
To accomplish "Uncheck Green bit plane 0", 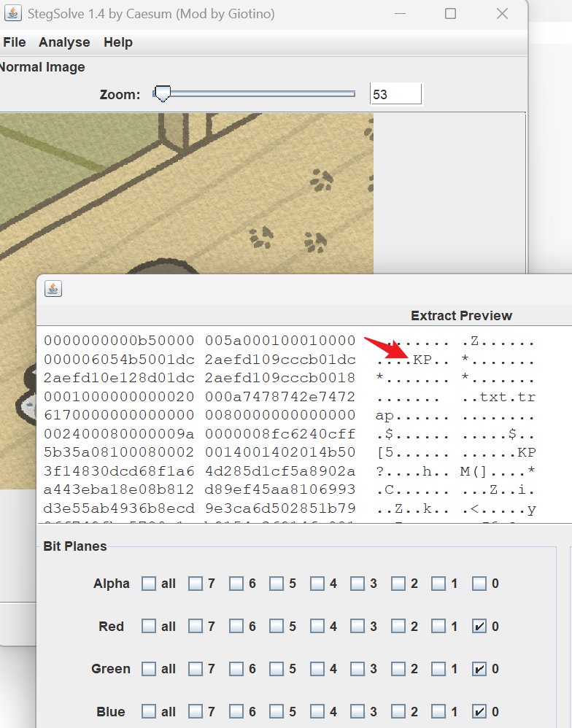I will click(479, 669).
